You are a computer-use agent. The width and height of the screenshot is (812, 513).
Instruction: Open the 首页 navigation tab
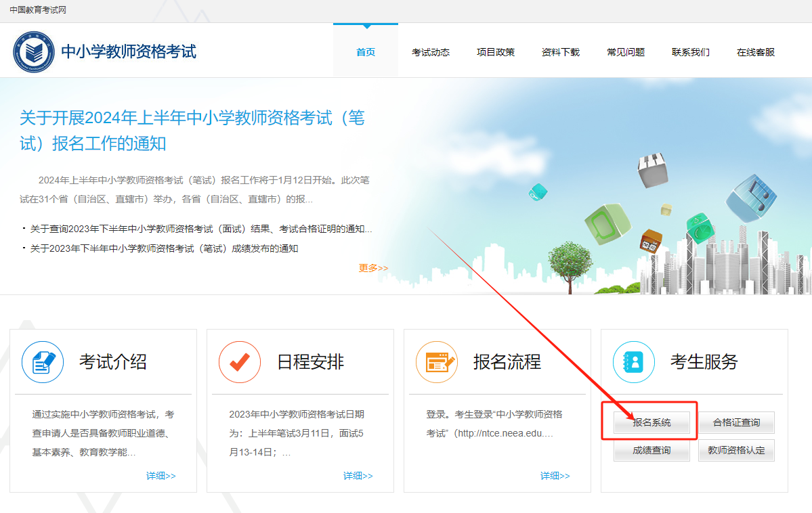click(x=366, y=52)
